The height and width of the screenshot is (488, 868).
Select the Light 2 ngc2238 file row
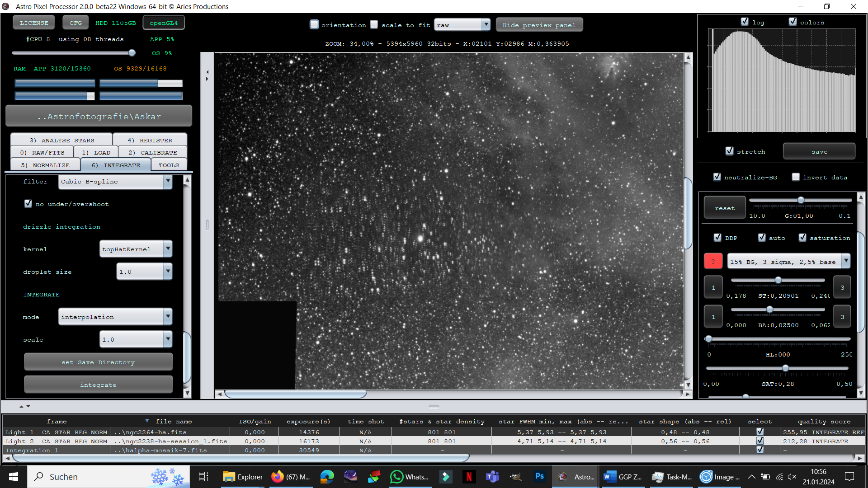(x=434, y=441)
